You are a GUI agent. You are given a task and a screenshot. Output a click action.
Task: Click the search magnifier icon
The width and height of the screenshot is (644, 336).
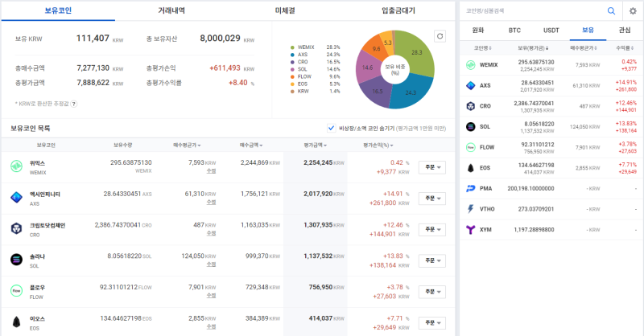[611, 11]
